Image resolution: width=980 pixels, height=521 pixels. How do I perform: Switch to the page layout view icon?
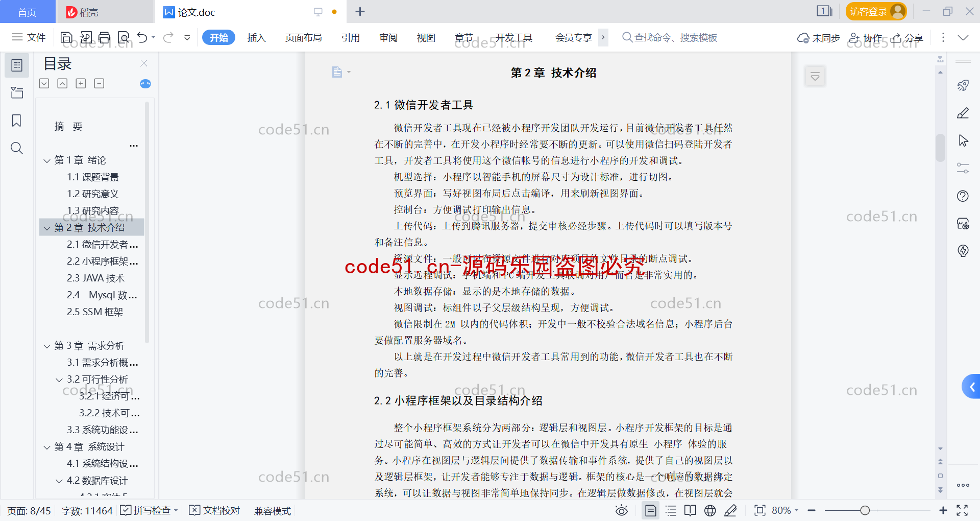point(651,510)
